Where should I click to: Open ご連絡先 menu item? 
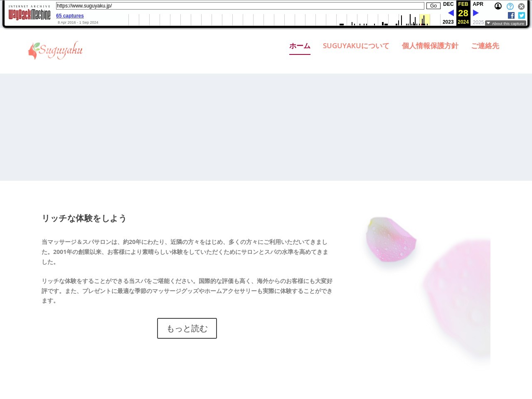pyautogui.click(x=485, y=46)
